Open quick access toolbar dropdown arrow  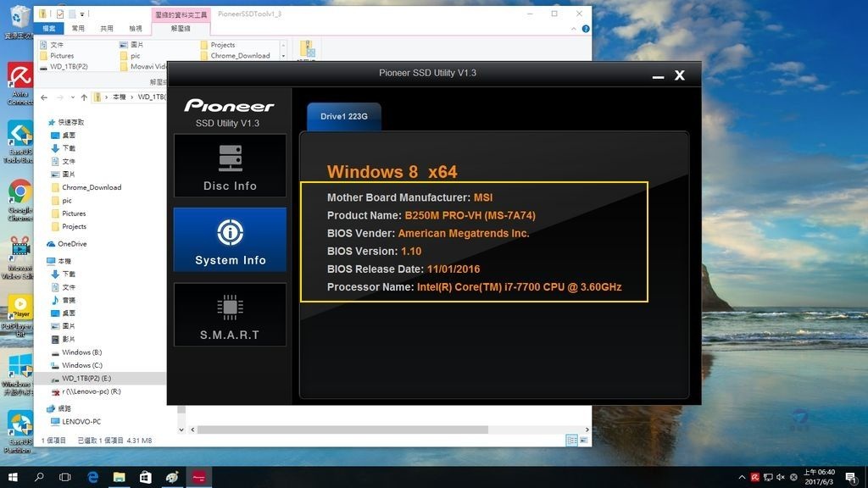coord(82,14)
